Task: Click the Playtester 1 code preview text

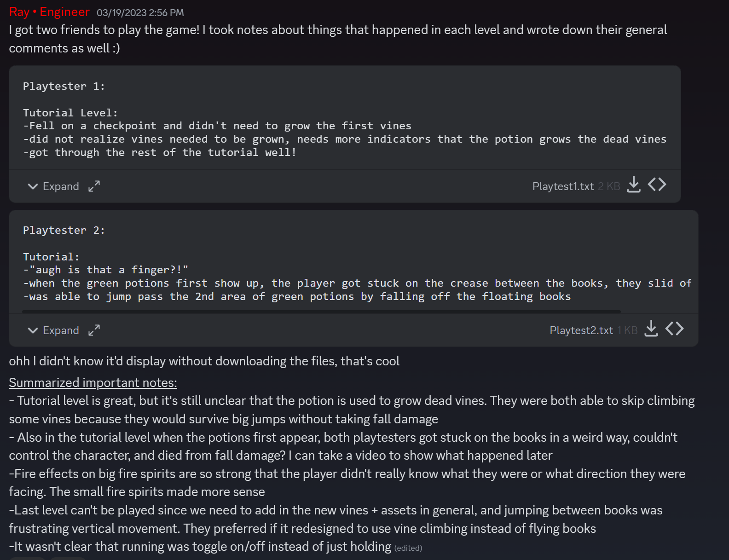Action: (345, 119)
